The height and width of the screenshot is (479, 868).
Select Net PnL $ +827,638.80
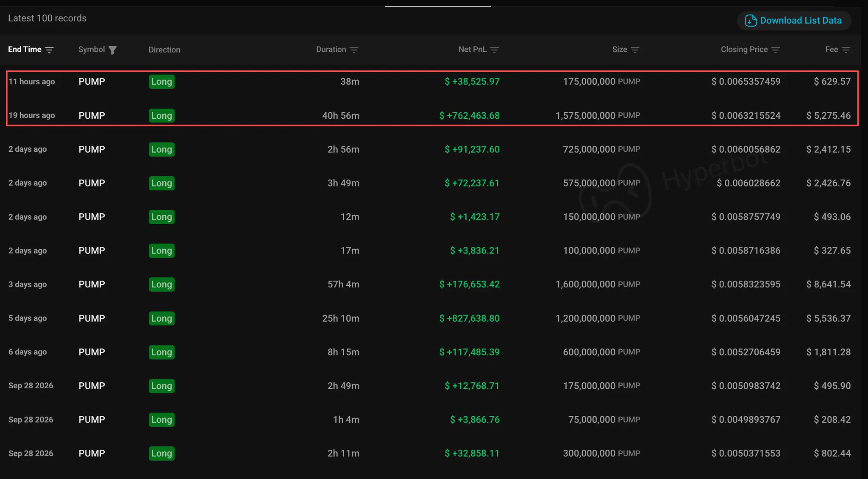pyautogui.click(x=470, y=318)
